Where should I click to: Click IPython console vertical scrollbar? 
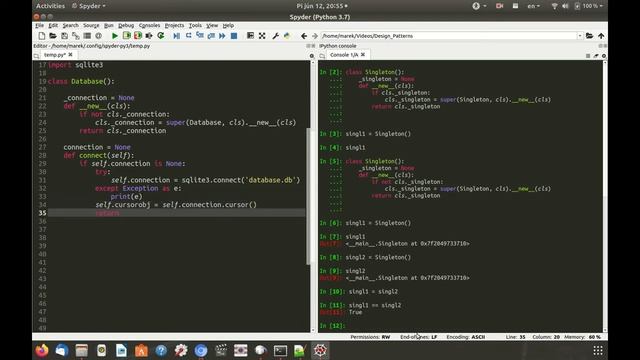[x=604, y=196]
